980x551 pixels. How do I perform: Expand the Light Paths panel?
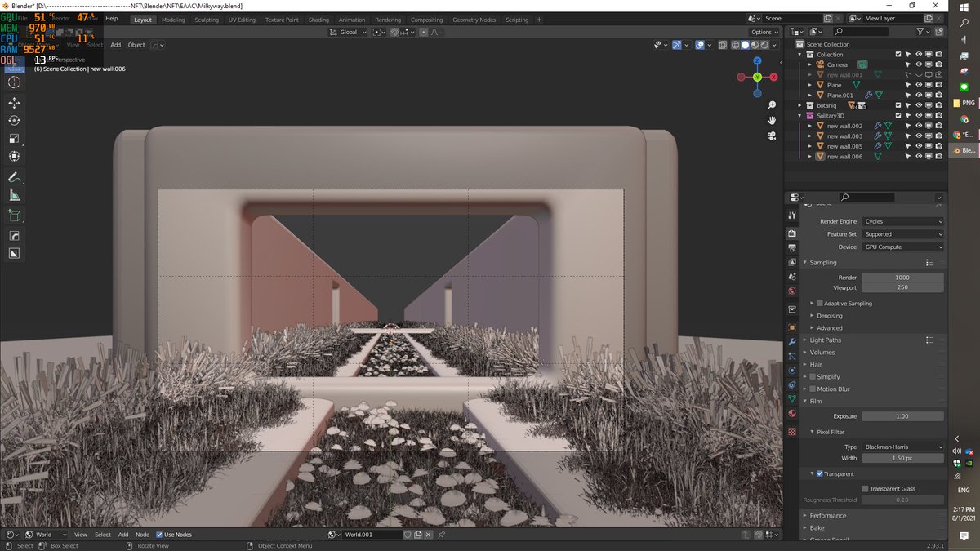[825, 340]
